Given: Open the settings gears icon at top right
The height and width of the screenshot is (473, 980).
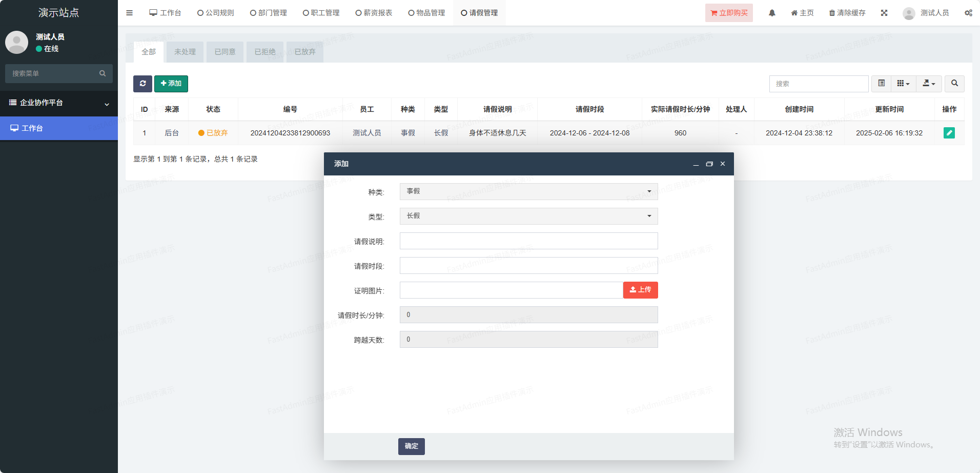Looking at the screenshot, I should coord(968,13).
